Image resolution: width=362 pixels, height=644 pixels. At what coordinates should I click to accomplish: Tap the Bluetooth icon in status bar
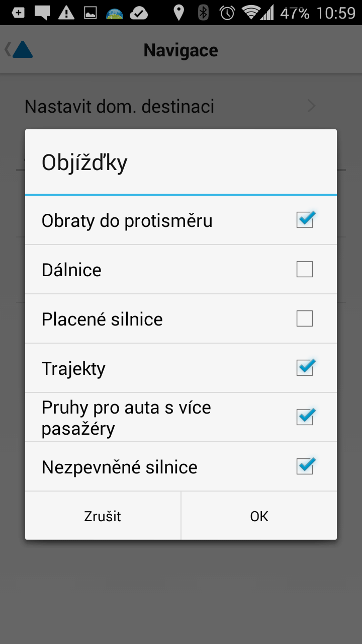coord(203,13)
